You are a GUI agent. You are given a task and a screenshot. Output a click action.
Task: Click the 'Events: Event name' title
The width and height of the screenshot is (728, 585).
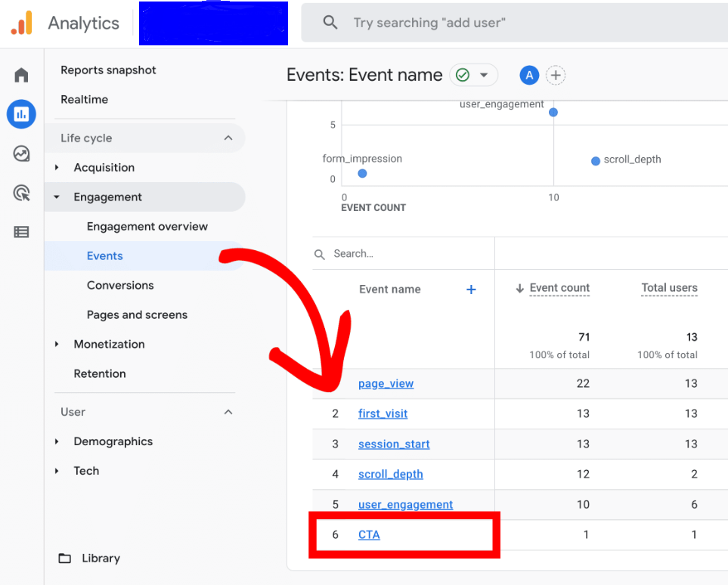364,75
